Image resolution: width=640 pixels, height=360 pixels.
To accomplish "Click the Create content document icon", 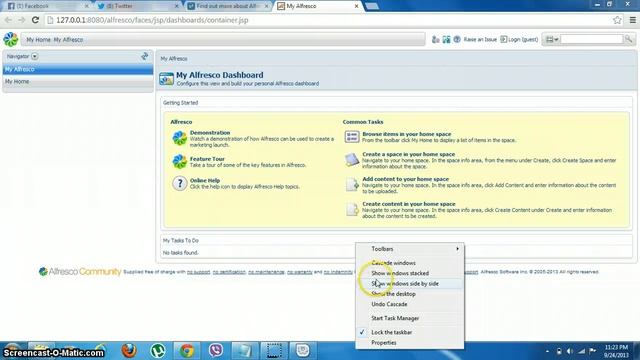I will point(352,209).
